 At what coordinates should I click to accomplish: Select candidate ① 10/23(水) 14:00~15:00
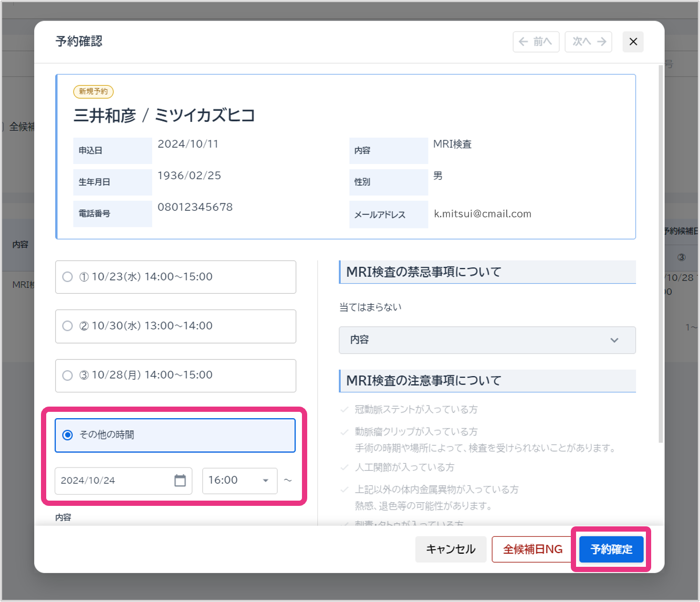click(x=68, y=277)
